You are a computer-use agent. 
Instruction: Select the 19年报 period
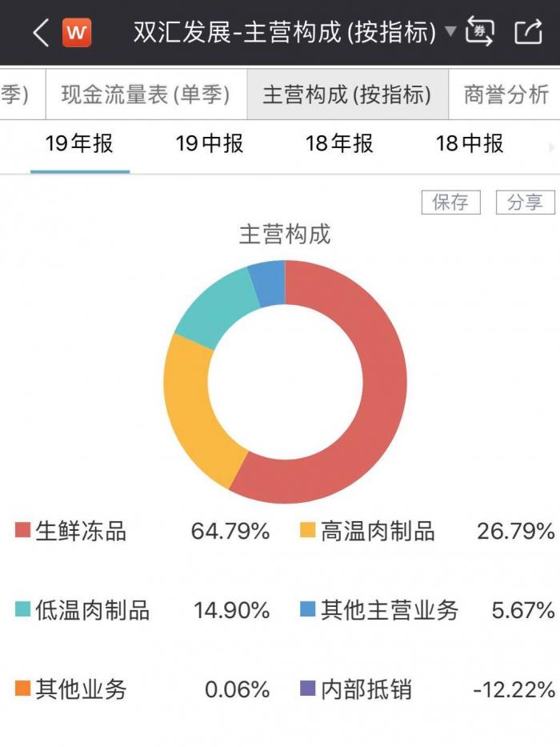tap(79, 144)
